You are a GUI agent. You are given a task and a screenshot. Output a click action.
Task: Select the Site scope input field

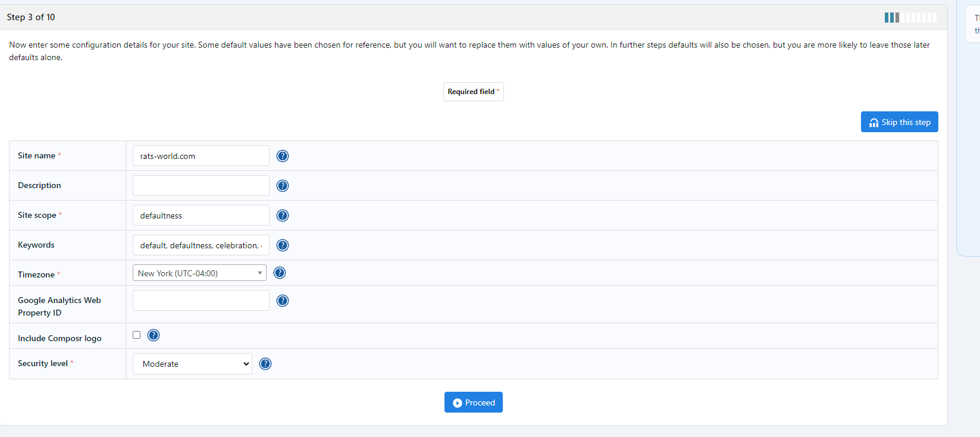pos(201,216)
